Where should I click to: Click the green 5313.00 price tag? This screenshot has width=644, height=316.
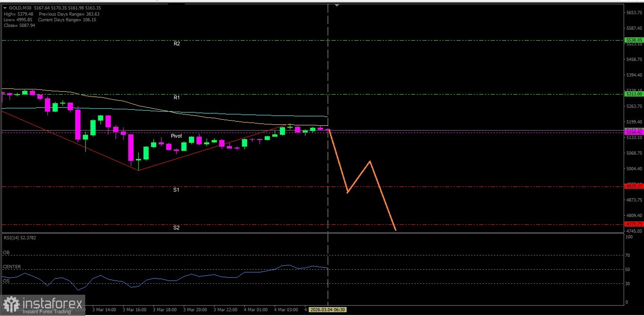point(633,94)
